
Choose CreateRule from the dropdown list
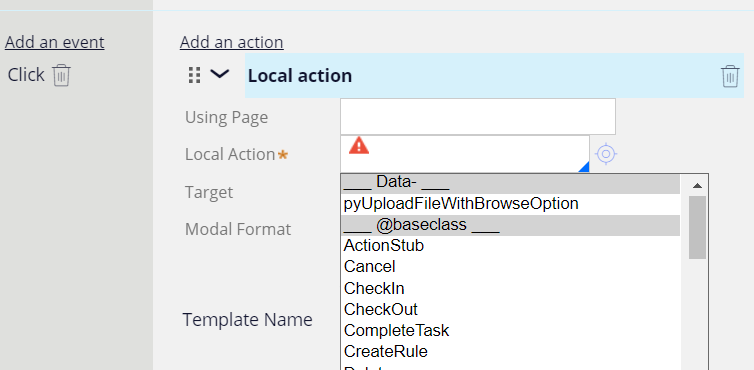tap(510, 352)
